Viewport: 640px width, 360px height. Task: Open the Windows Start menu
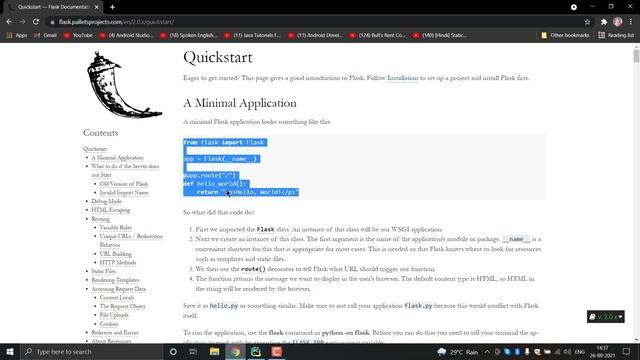[x=10, y=352]
